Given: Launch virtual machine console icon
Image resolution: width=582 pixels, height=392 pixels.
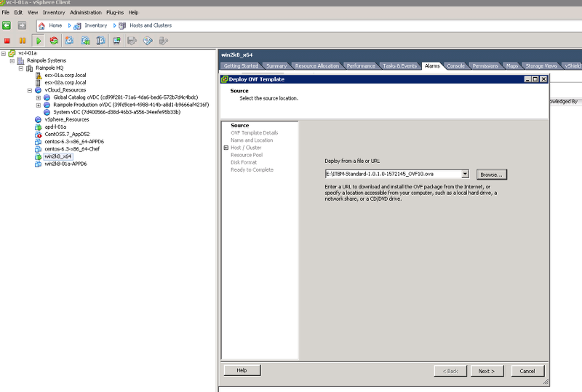Looking at the screenshot, I should click(x=116, y=41).
